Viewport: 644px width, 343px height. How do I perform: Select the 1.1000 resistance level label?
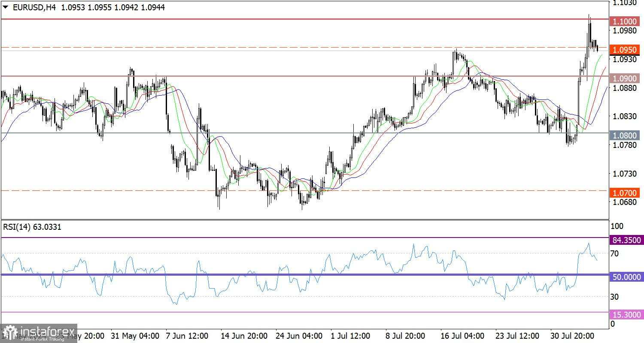(625, 21)
